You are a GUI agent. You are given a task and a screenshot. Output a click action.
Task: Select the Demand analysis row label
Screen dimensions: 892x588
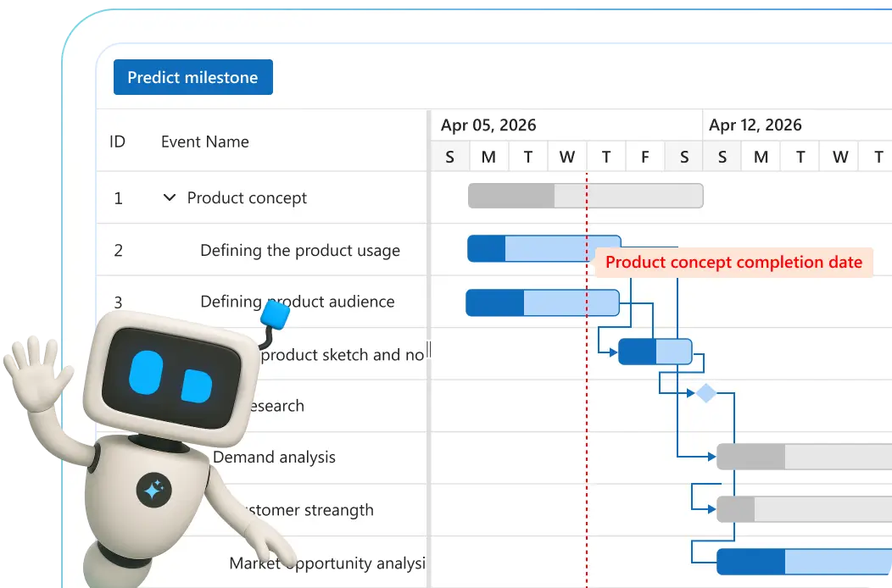click(x=273, y=457)
